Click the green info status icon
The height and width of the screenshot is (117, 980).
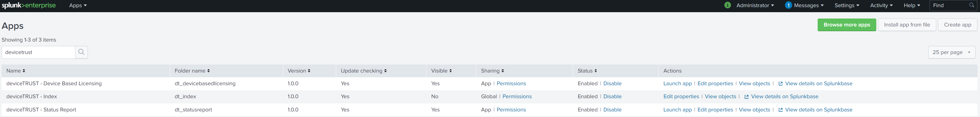(727, 5)
